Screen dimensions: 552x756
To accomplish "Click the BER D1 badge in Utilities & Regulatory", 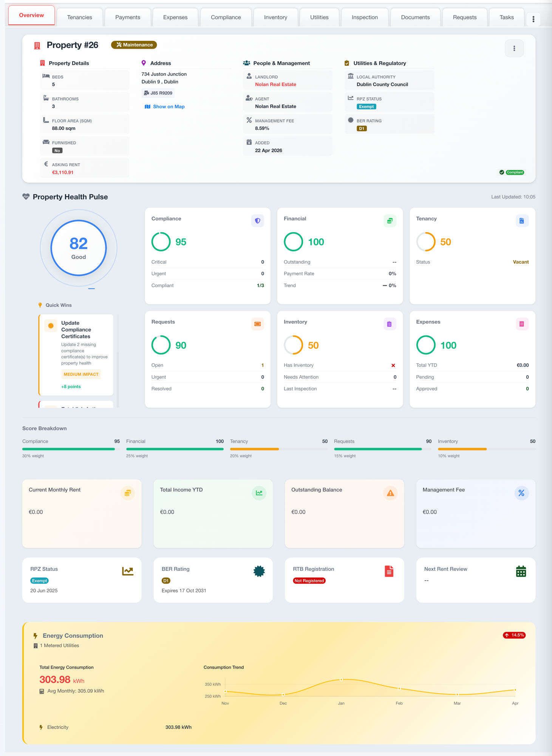I will click(x=362, y=129).
